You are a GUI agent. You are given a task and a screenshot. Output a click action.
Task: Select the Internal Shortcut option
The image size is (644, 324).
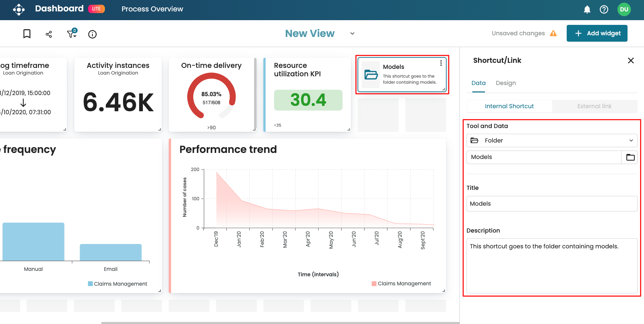509,106
